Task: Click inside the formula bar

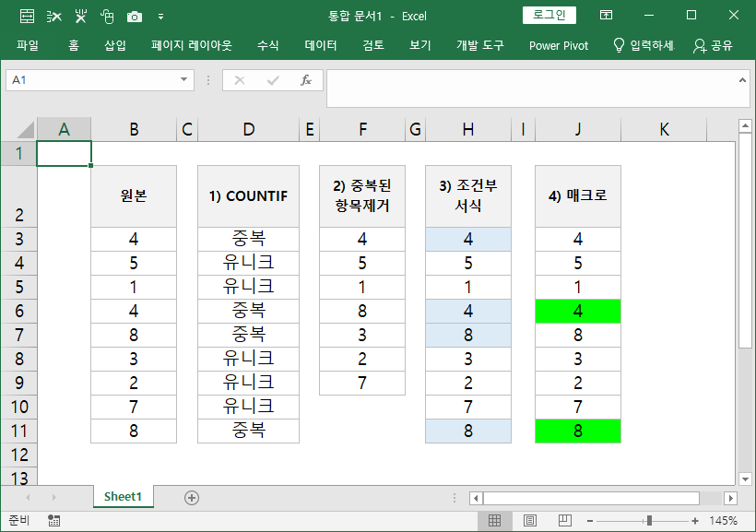Action: 530,89
